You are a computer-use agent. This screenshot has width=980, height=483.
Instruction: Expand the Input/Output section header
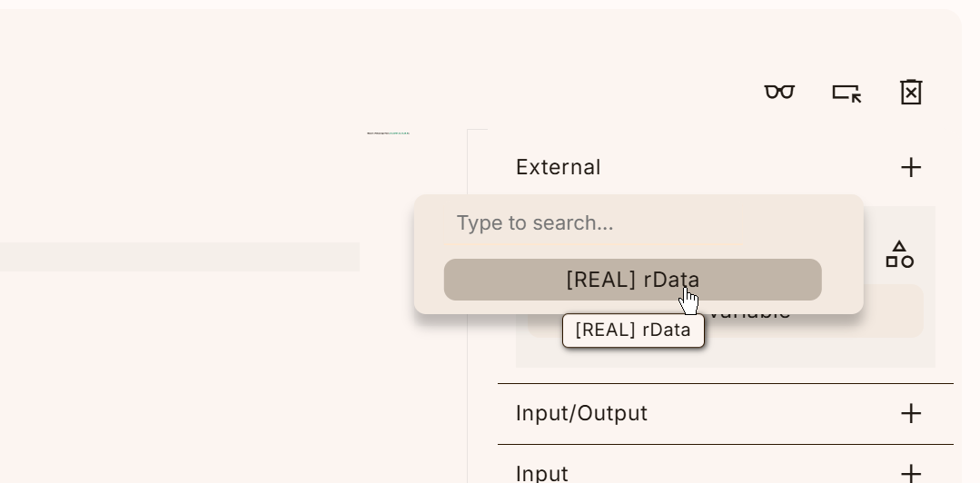pyautogui.click(x=581, y=413)
